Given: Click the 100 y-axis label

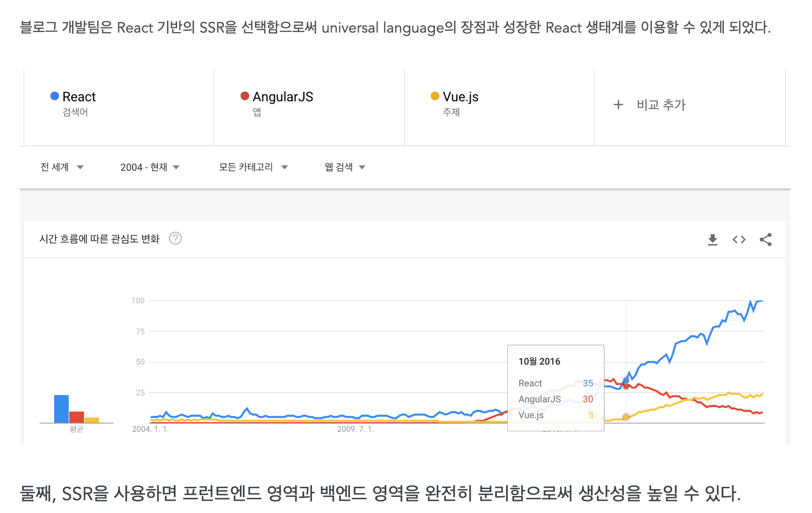Looking at the screenshot, I should coord(138,301).
